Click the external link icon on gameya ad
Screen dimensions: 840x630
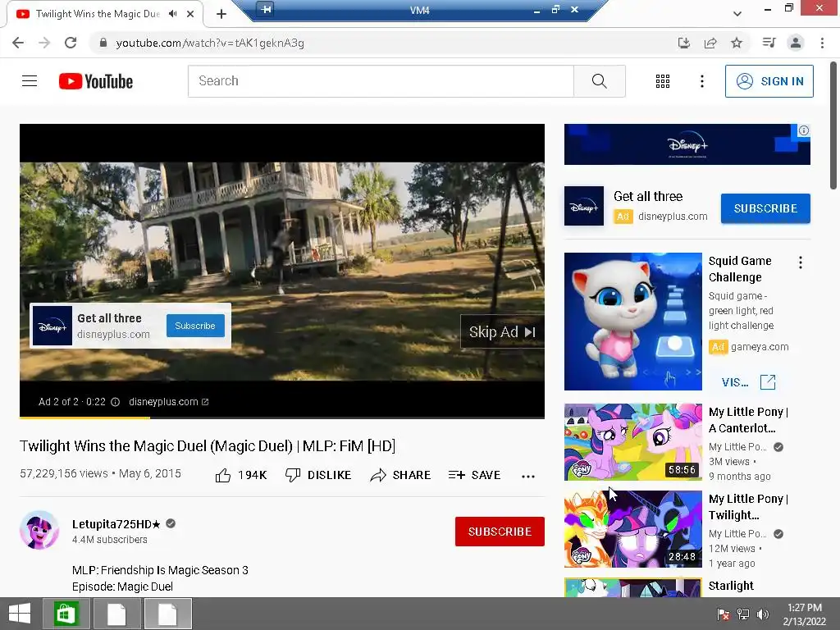click(768, 382)
